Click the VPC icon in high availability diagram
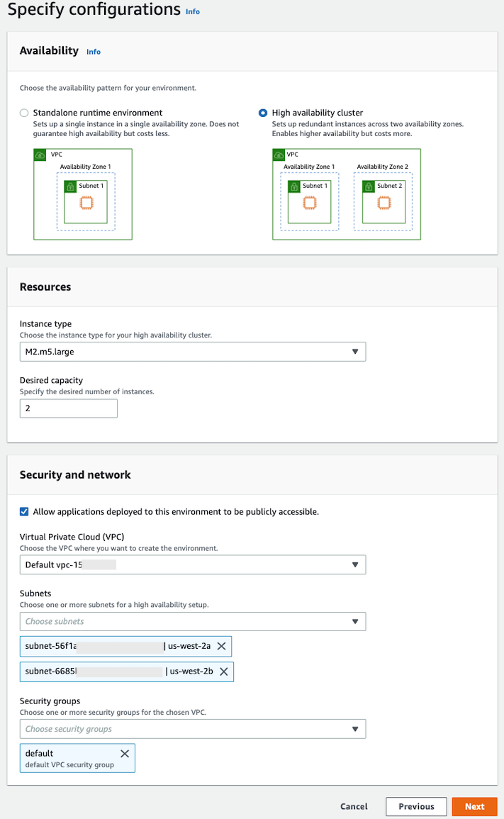Screen dimensions: 504x819 (279, 155)
